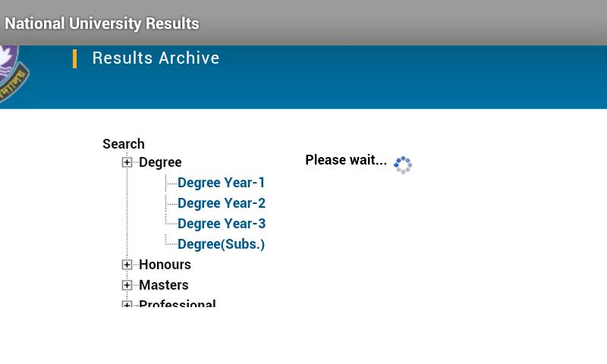Click the Results Archive heading
Screen dimensions: 607x364
point(156,58)
